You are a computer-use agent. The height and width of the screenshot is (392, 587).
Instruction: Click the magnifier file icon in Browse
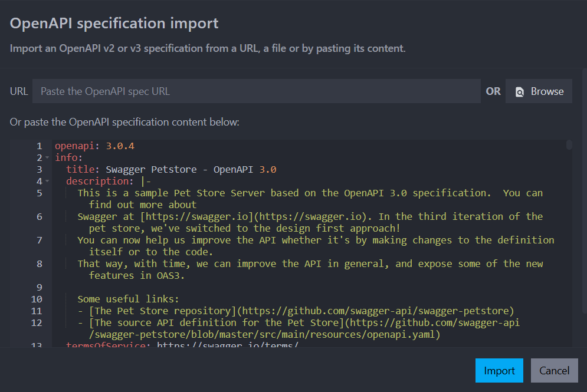pyautogui.click(x=520, y=92)
